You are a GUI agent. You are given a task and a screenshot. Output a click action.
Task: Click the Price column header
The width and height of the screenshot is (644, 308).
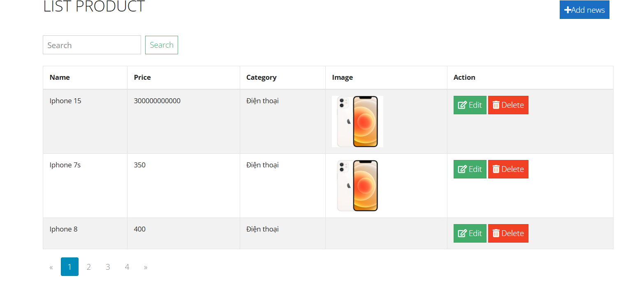point(142,77)
